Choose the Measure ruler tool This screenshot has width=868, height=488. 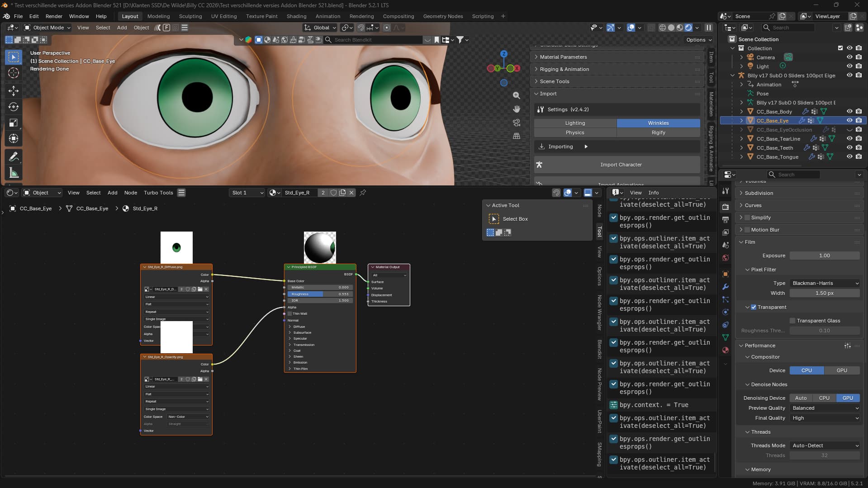tap(14, 173)
